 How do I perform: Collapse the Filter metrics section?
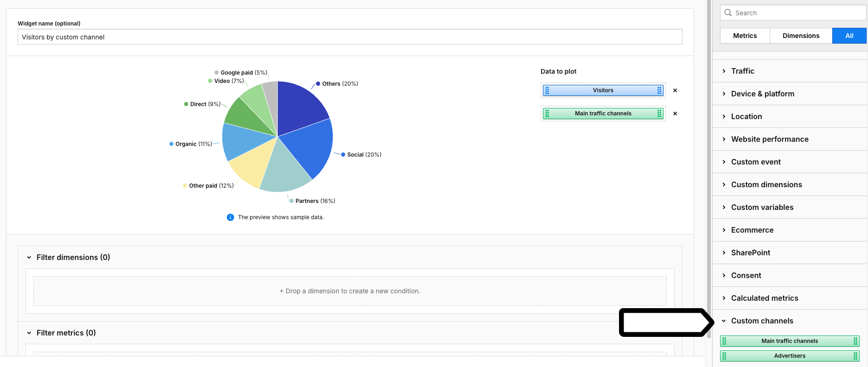pos(29,333)
